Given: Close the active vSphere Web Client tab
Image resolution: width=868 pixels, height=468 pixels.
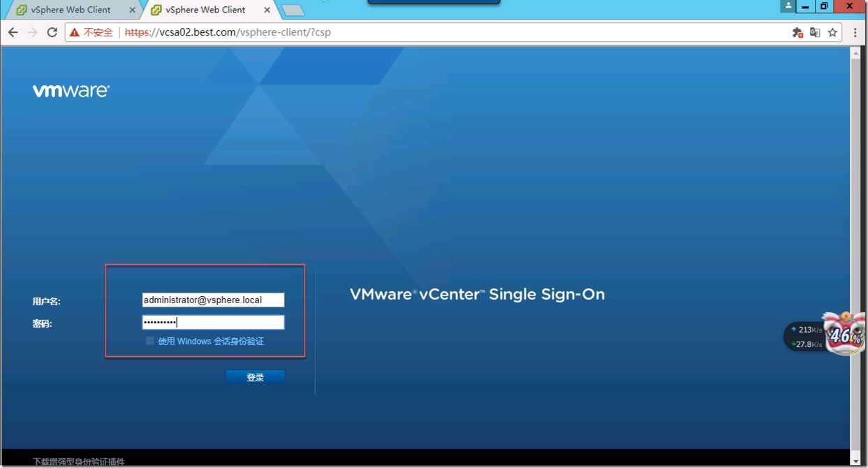Looking at the screenshot, I should tap(267, 10).
